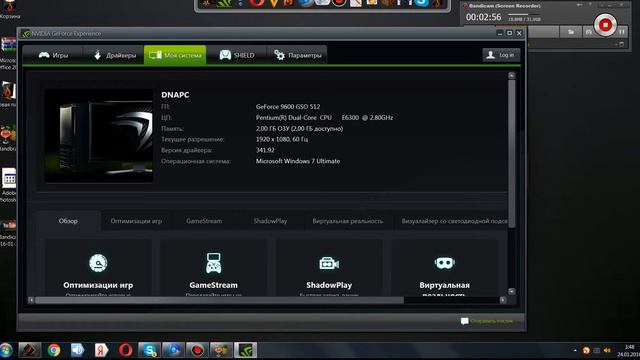Switch to the Драйверы tab
The image size is (640, 360).
(x=113, y=55)
